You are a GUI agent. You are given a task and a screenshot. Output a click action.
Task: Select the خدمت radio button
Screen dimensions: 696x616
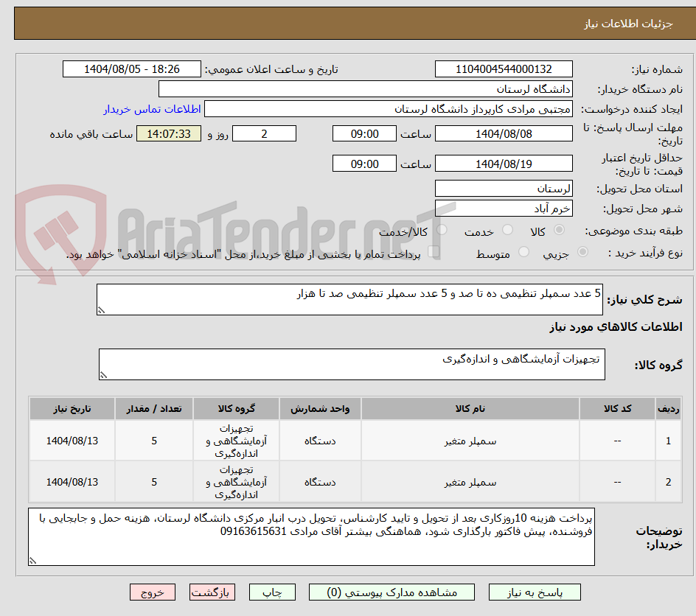[507, 230]
